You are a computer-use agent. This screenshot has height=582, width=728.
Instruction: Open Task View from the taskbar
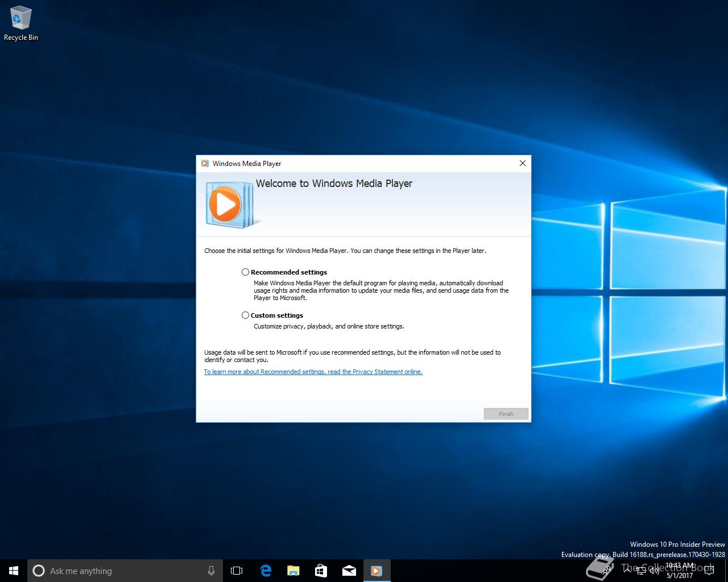[x=237, y=571]
